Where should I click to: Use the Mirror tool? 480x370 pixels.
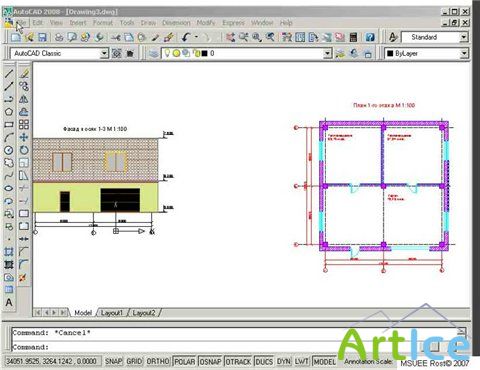(x=24, y=99)
